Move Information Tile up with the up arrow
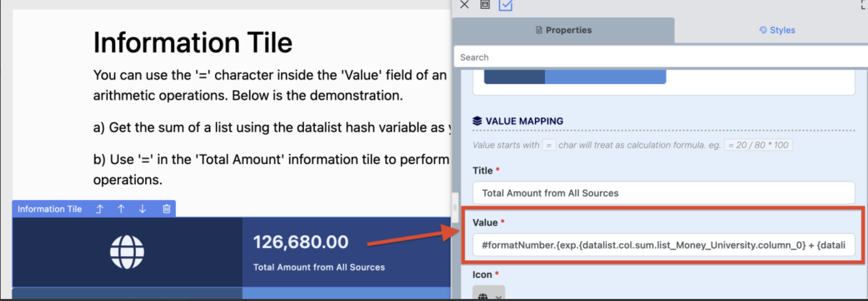The width and height of the screenshot is (868, 301). (121, 209)
